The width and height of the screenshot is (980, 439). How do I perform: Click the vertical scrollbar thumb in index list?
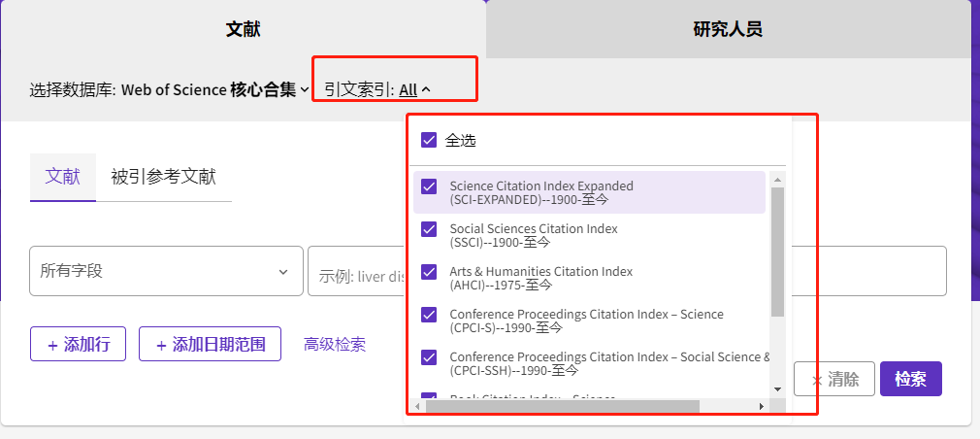coord(777,252)
